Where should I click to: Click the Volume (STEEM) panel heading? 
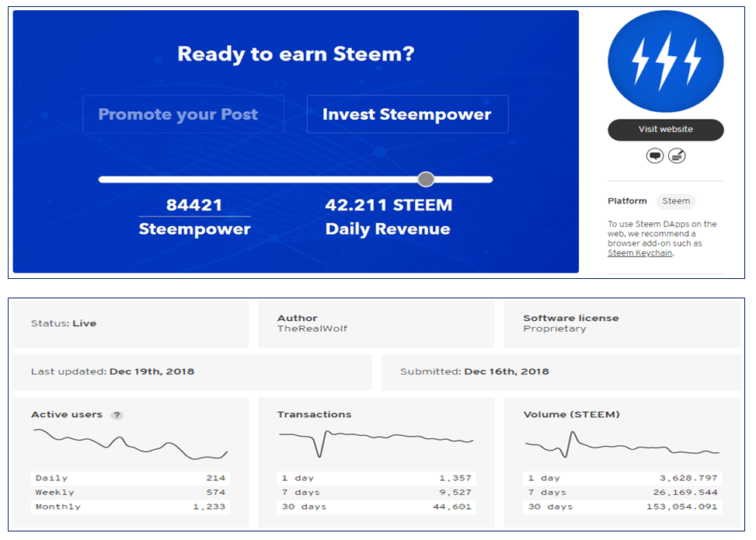click(x=571, y=415)
